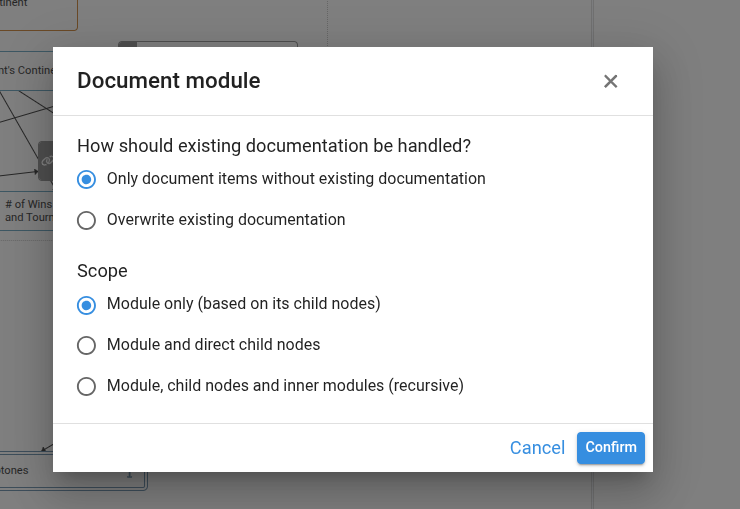740x509 pixels.
Task: Close the Document module dialog
Action: 610,81
